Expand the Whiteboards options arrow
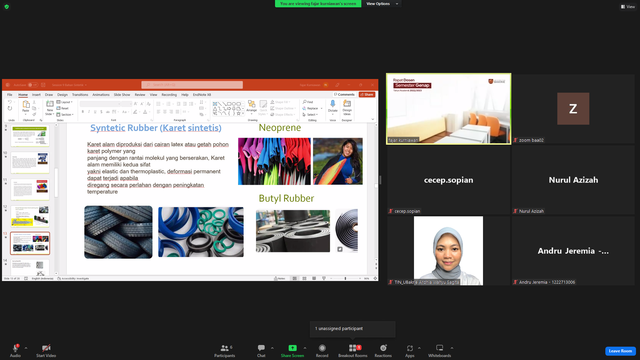 tap(452, 348)
